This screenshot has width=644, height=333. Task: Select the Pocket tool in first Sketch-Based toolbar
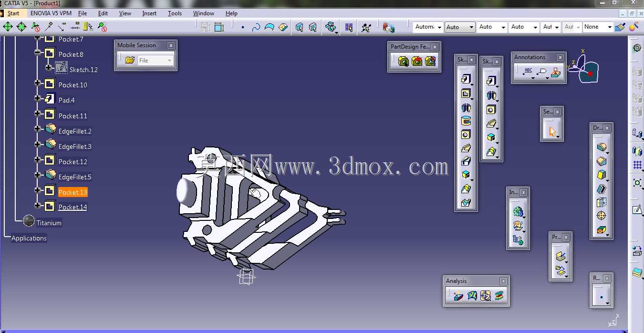point(466,94)
